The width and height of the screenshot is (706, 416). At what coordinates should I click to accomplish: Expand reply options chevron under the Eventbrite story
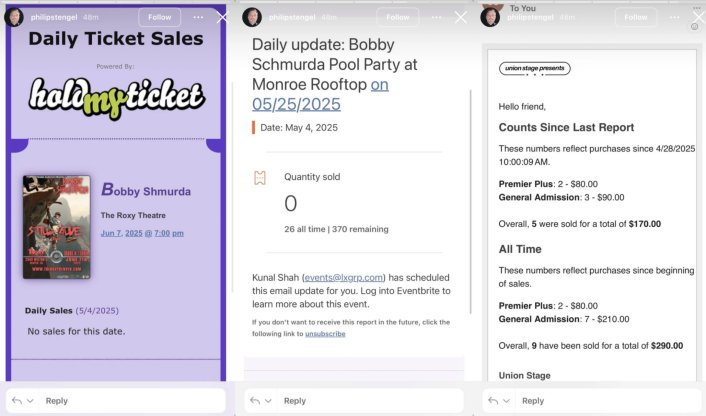coord(269,400)
